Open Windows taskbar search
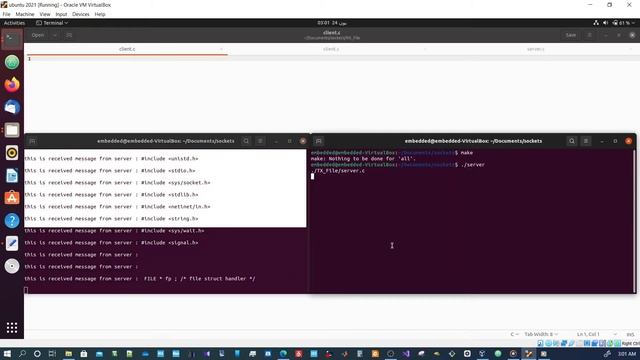The width and height of the screenshot is (640, 360). [x=22, y=354]
